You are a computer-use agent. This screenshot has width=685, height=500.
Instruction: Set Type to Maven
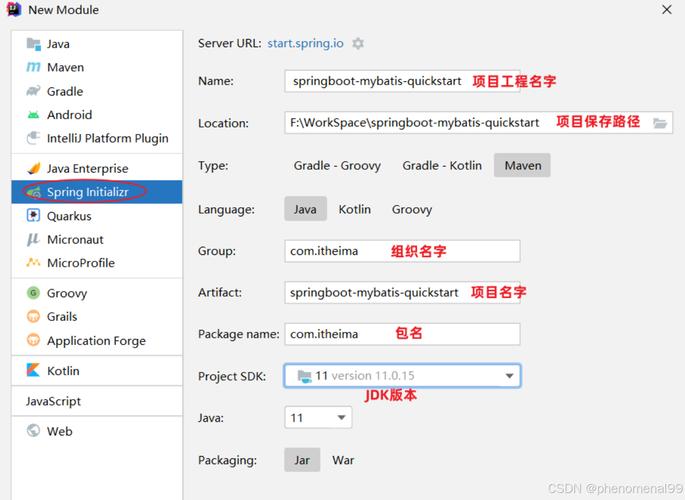coord(522,166)
